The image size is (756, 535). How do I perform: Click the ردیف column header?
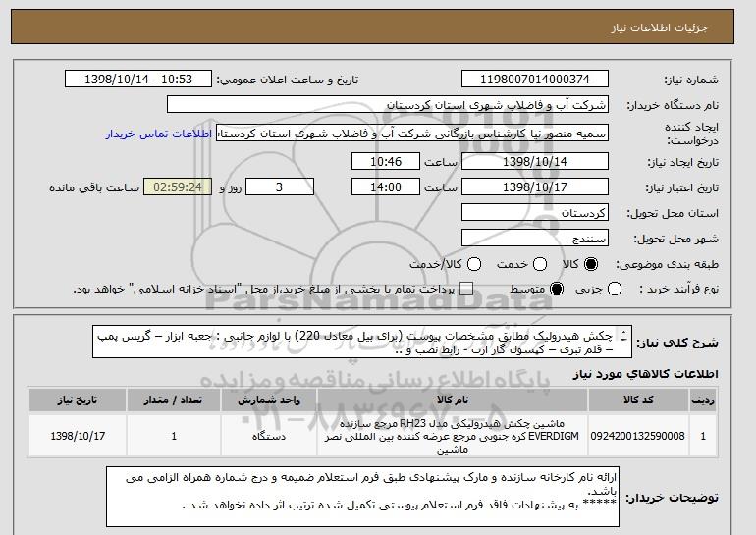point(703,401)
